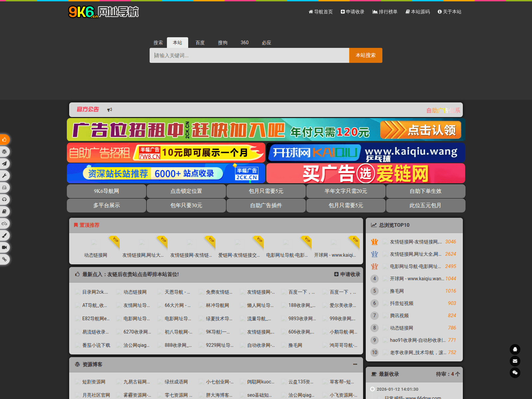Click the headphones icon in left sidebar

tap(4, 199)
